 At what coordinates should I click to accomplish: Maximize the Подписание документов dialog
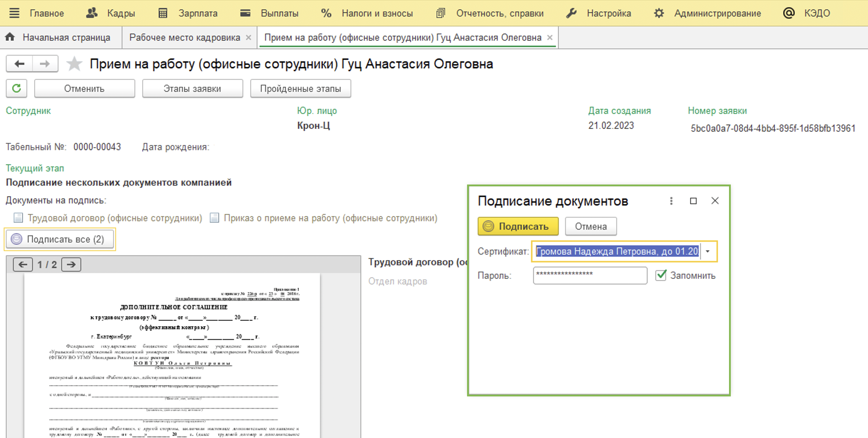click(x=693, y=201)
